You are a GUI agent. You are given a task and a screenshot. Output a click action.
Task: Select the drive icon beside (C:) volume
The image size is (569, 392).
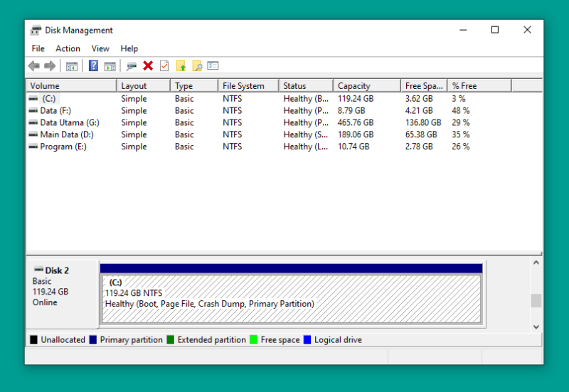click(x=33, y=98)
